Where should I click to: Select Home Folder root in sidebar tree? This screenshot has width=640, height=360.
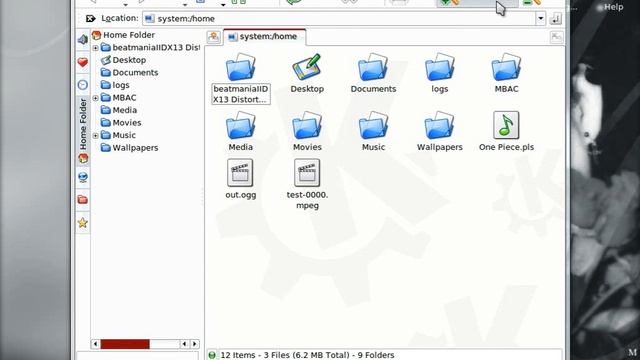tap(124, 35)
